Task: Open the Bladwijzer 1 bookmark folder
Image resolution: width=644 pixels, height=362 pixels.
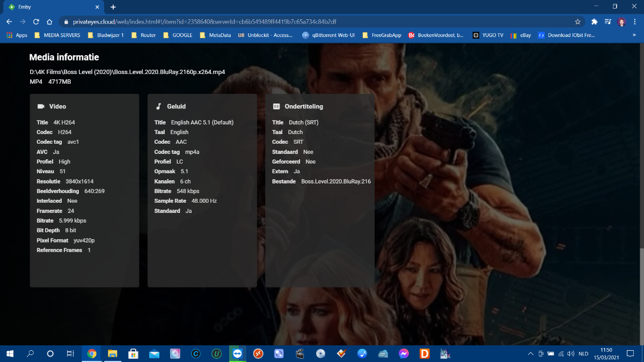Action: tap(106, 35)
